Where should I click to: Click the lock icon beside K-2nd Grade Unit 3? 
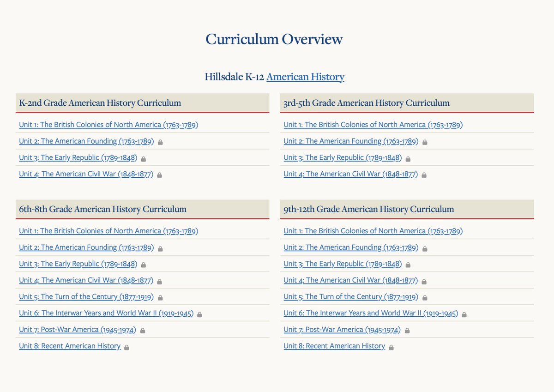144,159
